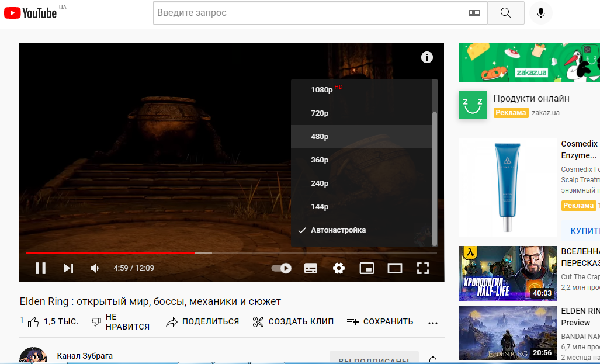
Task: Select 240p quality
Action: click(x=361, y=183)
